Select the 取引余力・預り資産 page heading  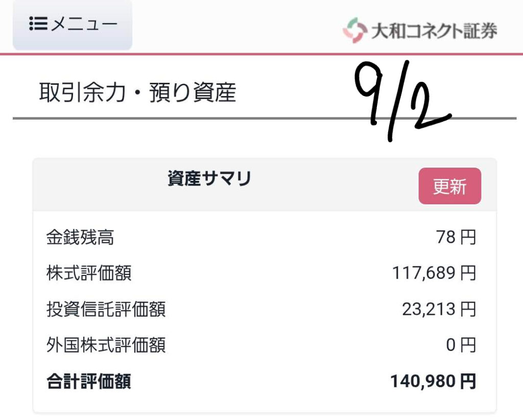(x=138, y=92)
